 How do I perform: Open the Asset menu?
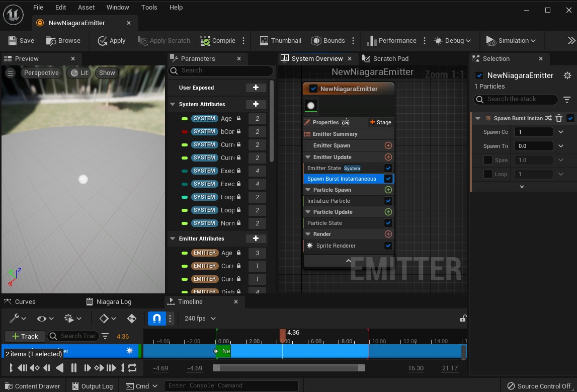(86, 8)
